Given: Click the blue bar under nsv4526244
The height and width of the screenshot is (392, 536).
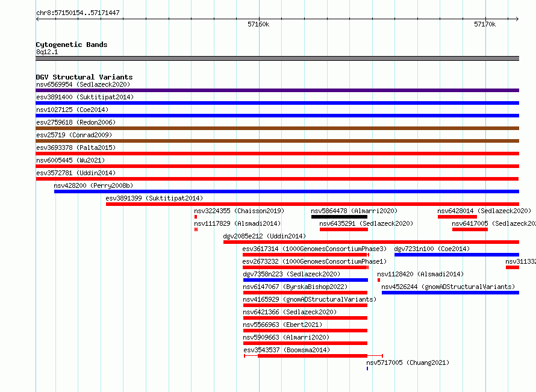Looking at the screenshot, I should pyautogui.click(x=450, y=293).
